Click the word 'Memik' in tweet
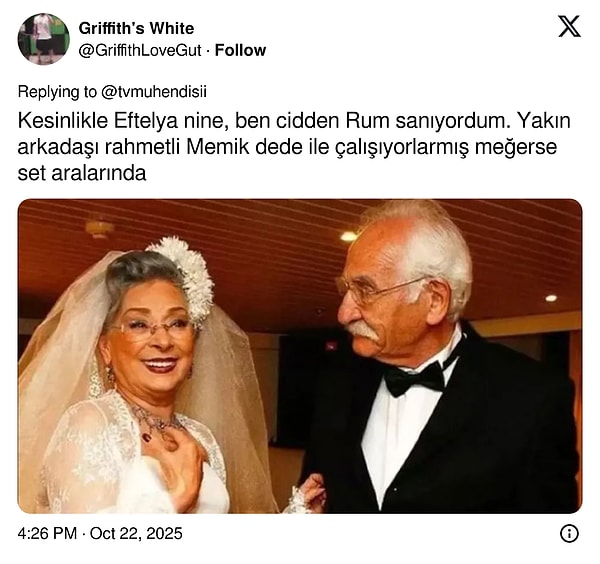600x564 pixels. (x=217, y=147)
